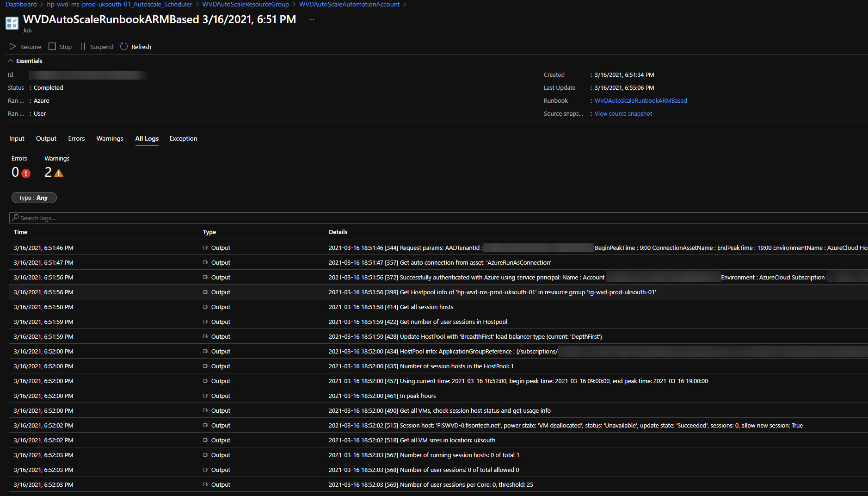The image size is (868, 496).
Task: Open the Warnings tab
Action: (x=110, y=138)
